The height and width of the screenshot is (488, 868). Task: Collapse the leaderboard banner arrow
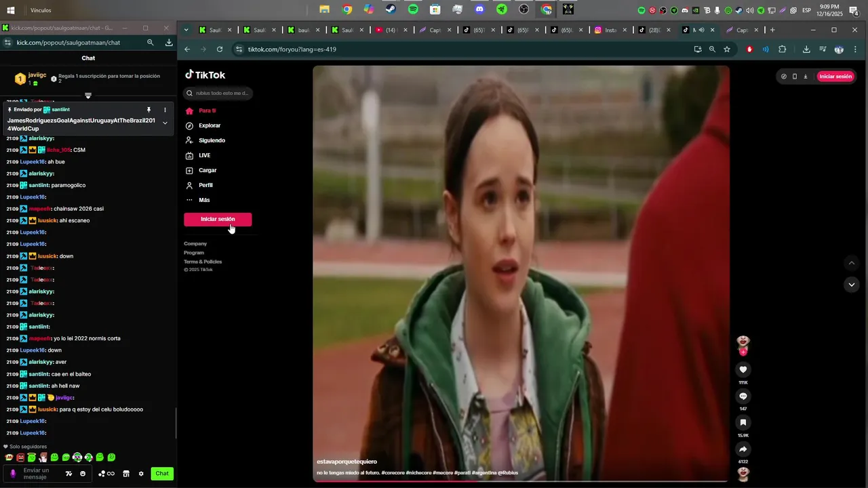point(88,96)
